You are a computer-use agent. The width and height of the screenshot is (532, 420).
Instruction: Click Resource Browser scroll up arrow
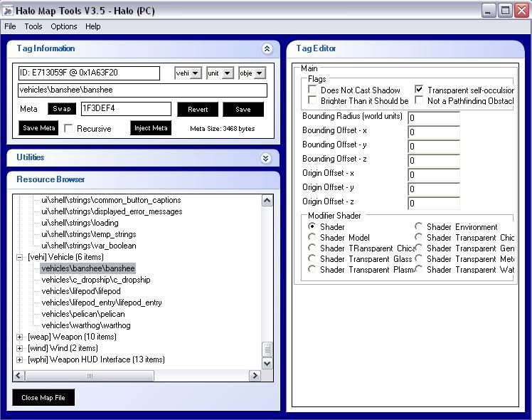click(267, 201)
